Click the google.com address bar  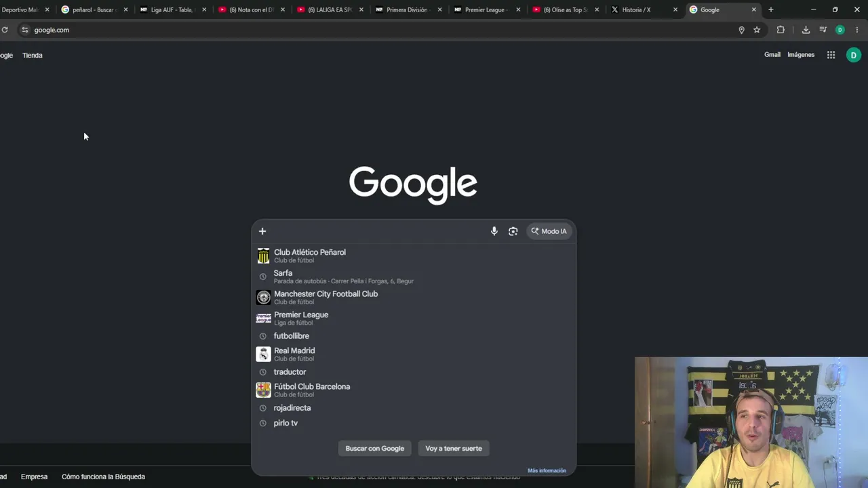380,30
